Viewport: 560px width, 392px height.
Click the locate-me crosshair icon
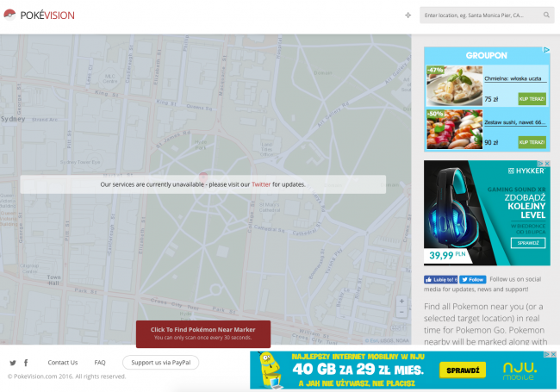pyautogui.click(x=408, y=15)
